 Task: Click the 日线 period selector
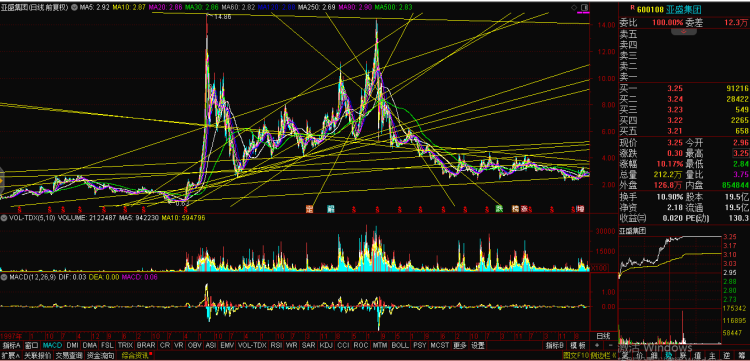[603, 335]
